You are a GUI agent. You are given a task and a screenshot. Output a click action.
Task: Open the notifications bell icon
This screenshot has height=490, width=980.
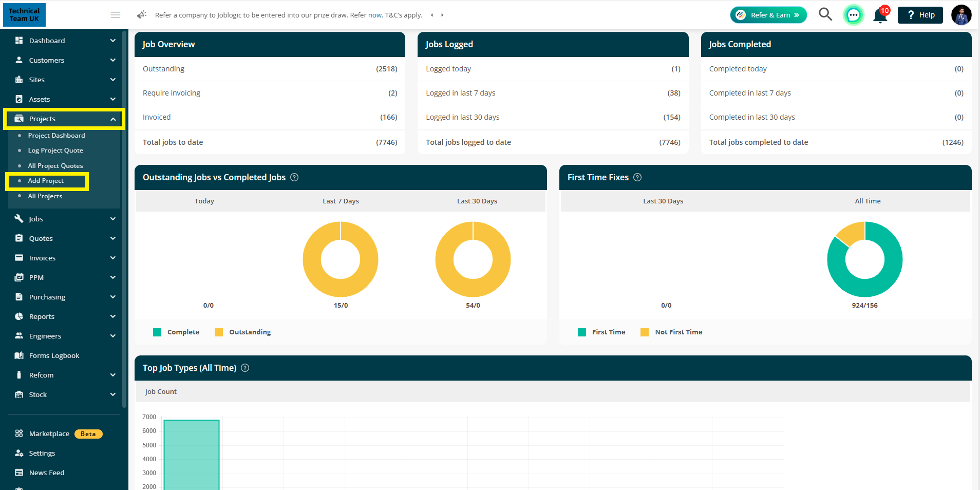click(x=880, y=15)
